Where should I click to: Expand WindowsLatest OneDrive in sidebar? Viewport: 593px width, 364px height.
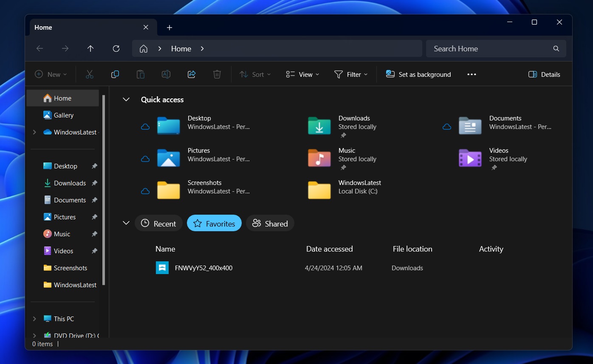tap(34, 132)
